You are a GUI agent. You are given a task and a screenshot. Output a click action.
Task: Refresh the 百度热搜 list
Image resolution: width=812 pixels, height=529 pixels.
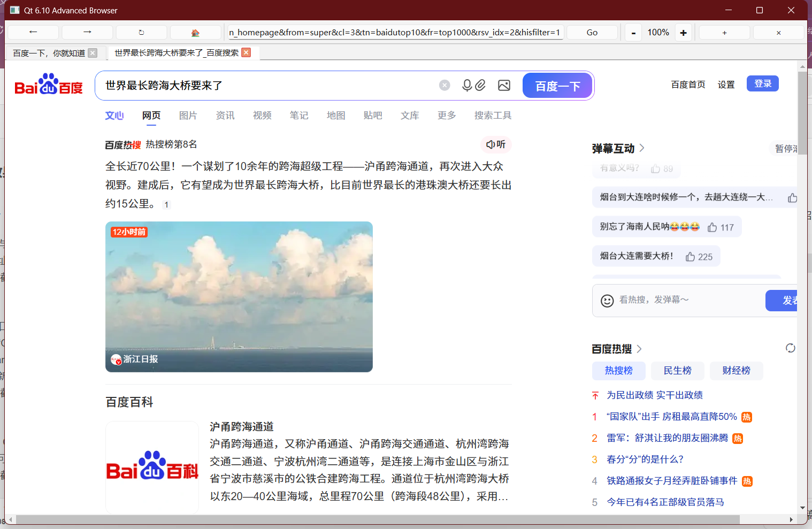point(790,348)
